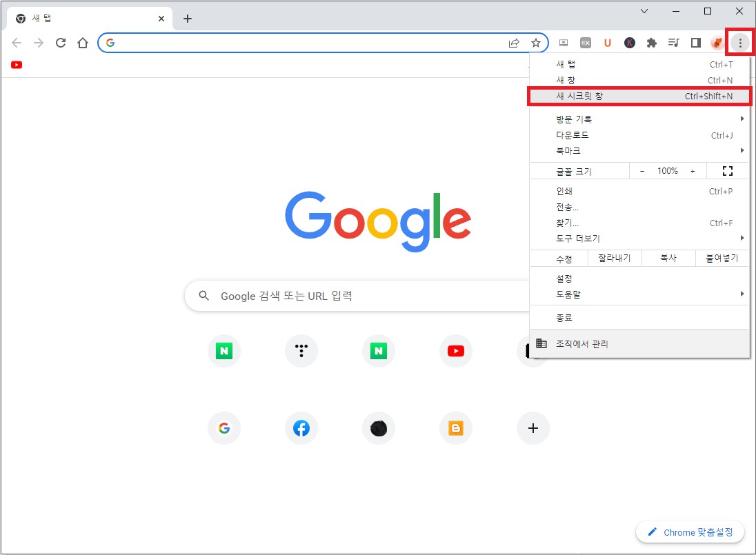Click 잘라내기 in the edit row

point(615,258)
